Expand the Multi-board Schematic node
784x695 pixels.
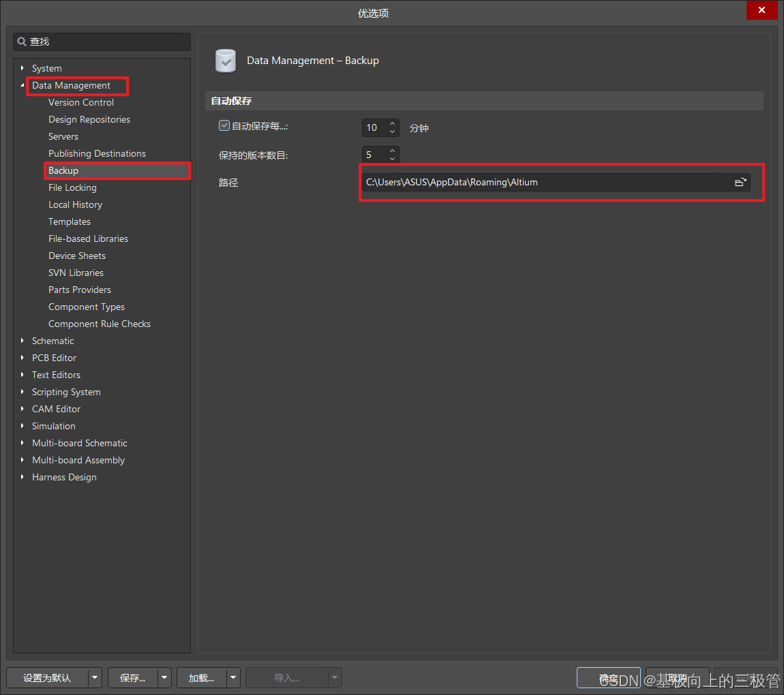pos(22,443)
